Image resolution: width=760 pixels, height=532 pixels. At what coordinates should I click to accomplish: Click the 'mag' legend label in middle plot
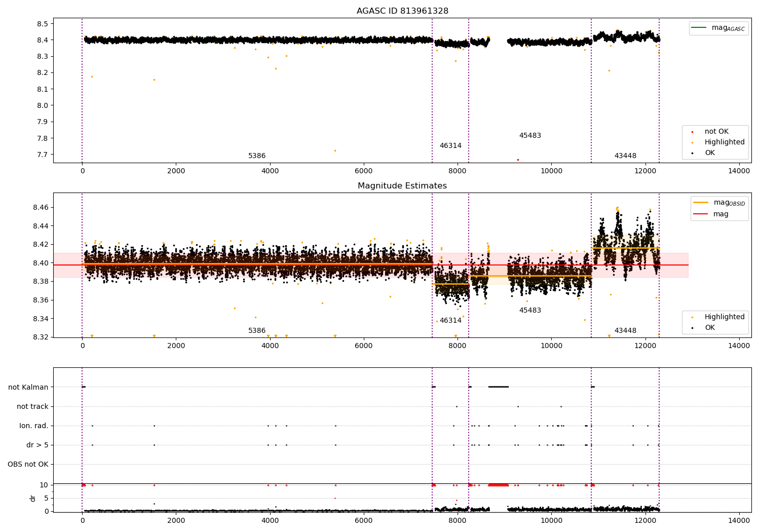coord(720,214)
